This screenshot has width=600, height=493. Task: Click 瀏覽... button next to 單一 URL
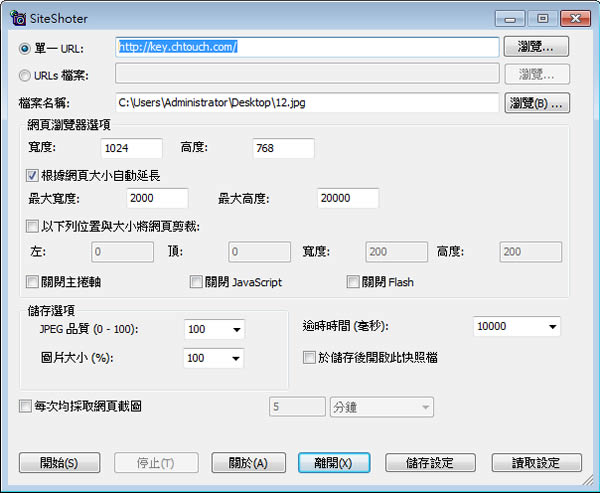pos(536,47)
